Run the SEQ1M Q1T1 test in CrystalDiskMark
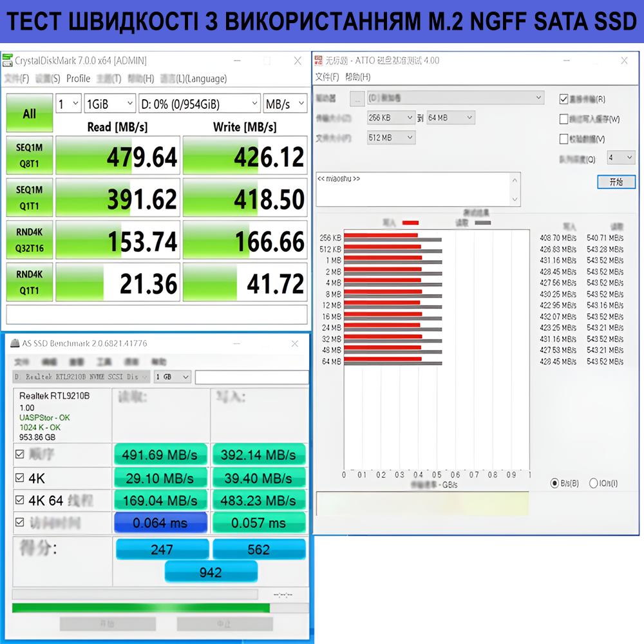The image size is (644, 644). coord(29,198)
